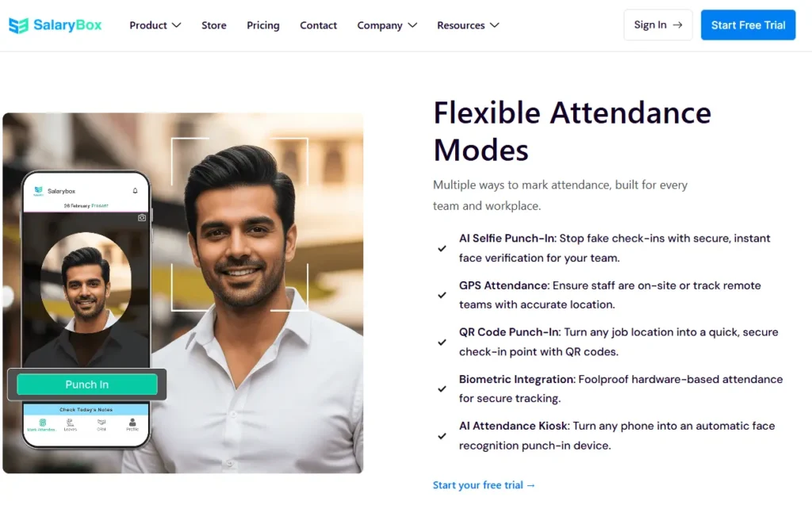Tap the CRM icon in the phone's bottom bar

click(101, 424)
